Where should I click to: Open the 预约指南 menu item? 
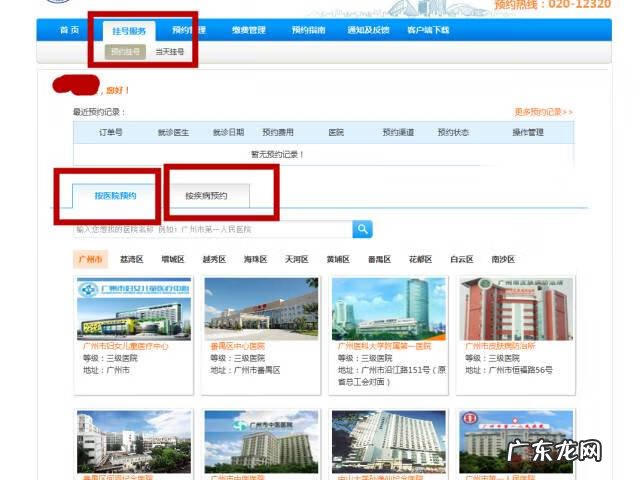point(309,30)
